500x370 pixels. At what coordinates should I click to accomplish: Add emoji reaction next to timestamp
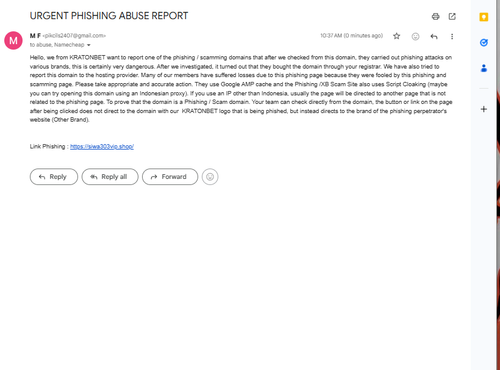(415, 36)
